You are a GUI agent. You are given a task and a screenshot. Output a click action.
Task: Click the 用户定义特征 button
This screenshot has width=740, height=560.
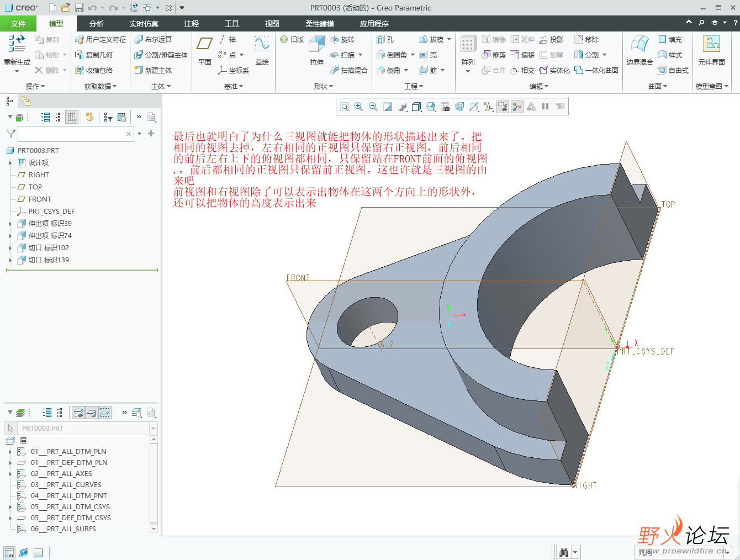pos(101,39)
